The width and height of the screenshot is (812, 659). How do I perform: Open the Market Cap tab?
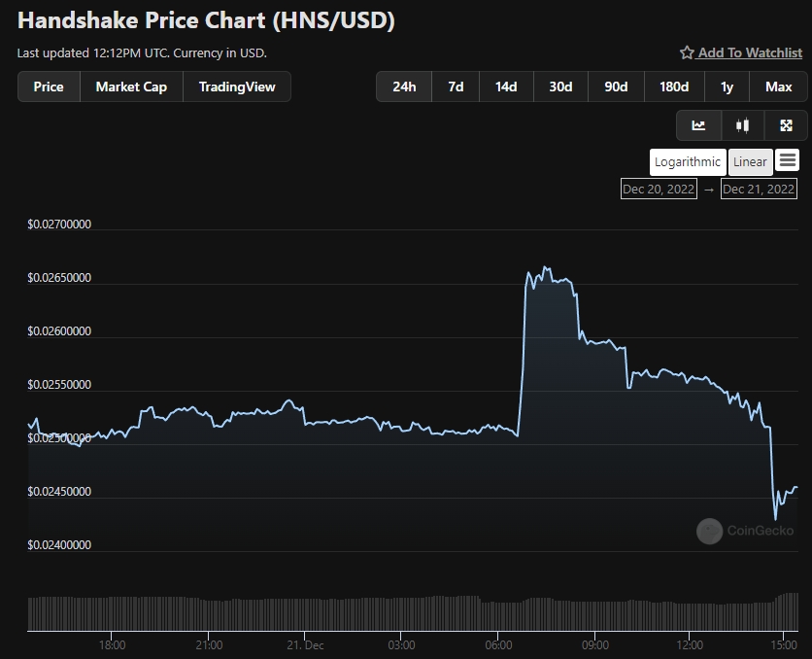pyautogui.click(x=131, y=87)
